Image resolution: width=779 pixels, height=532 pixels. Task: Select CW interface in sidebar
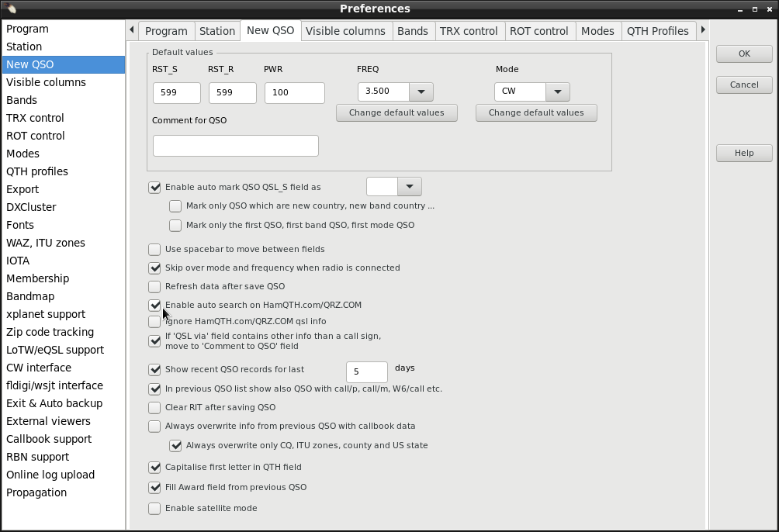(x=64, y=368)
